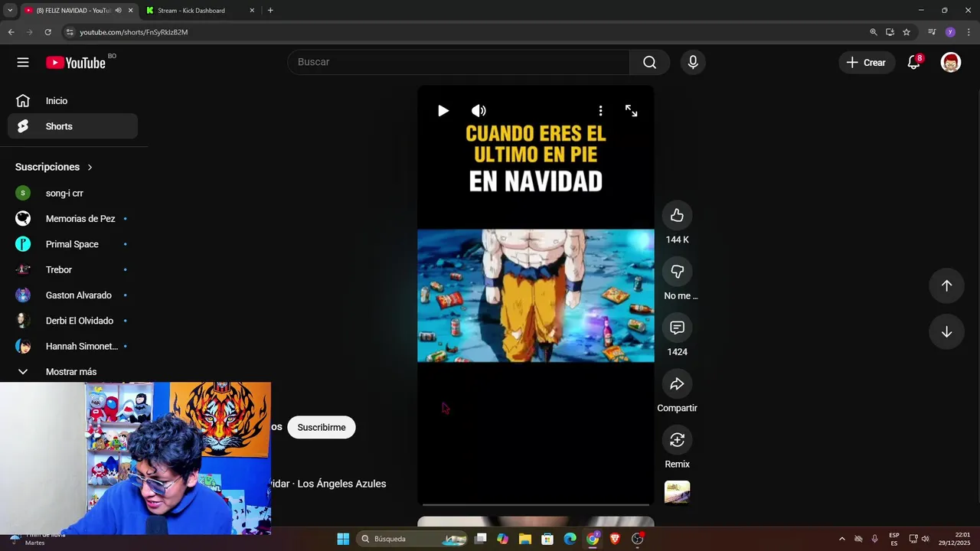Open the YouTube hamburger guide menu
Screen dimensions: 980x551
23,63
